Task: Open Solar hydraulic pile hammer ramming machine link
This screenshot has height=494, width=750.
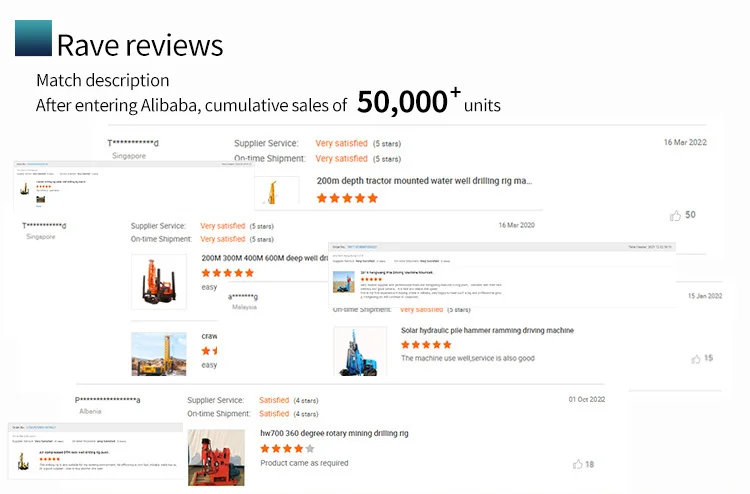Action: pyautogui.click(x=487, y=330)
